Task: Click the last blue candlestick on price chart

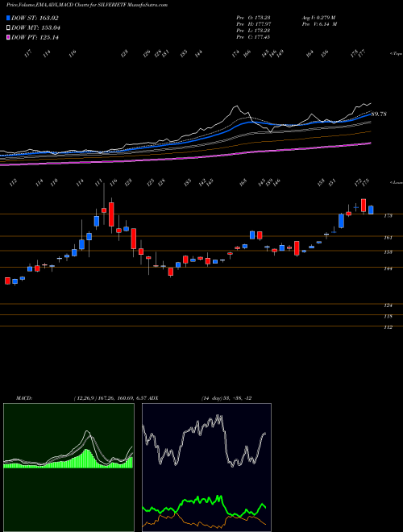Action: click(x=371, y=210)
